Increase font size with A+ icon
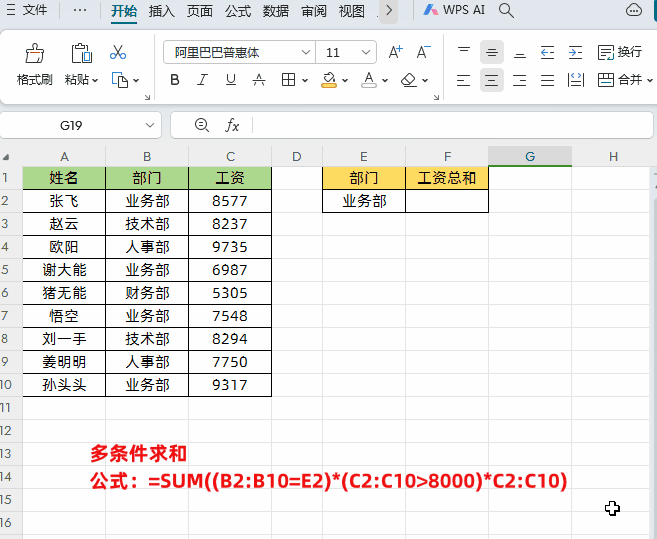 click(x=395, y=52)
